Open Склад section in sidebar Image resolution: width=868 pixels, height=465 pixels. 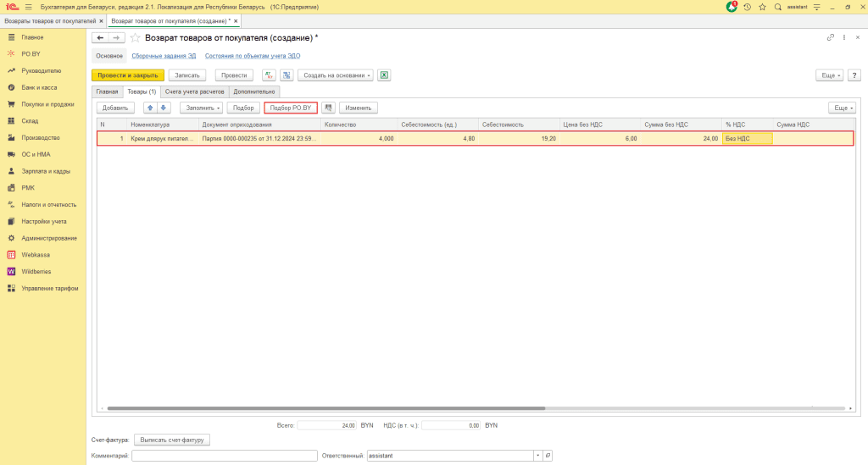(x=31, y=121)
